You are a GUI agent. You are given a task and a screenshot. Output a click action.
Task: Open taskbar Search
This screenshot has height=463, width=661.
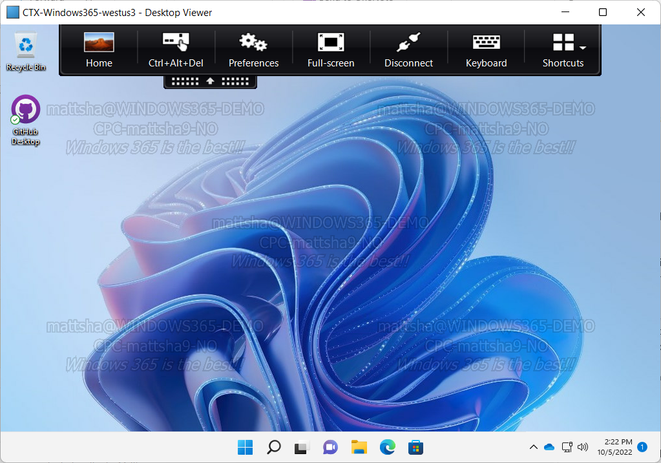pos(274,447)
